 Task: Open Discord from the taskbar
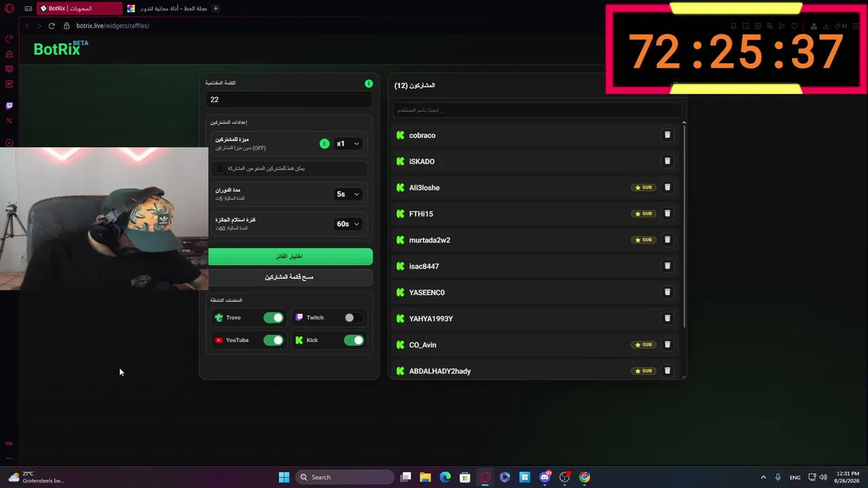click(545, 477)
